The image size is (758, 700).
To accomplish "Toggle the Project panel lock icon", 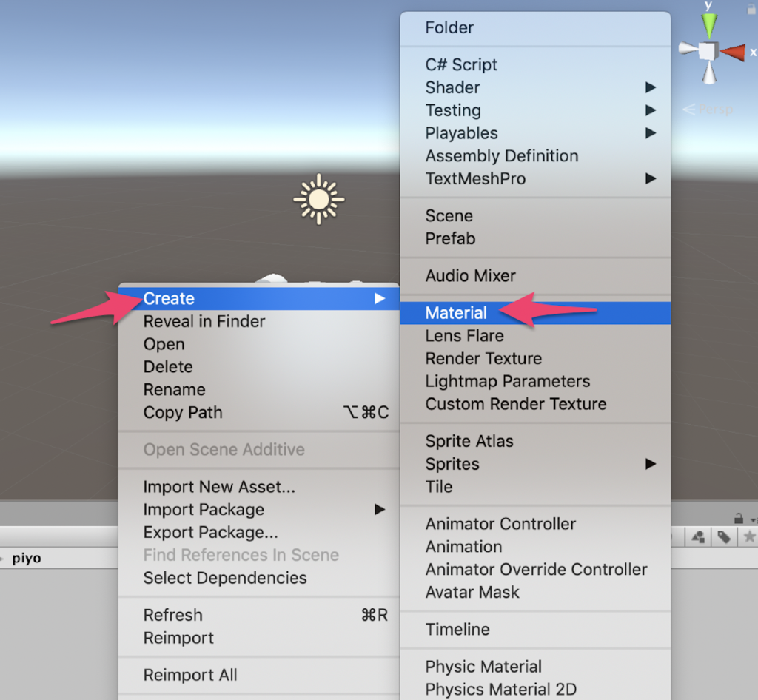I will point(738,519).
